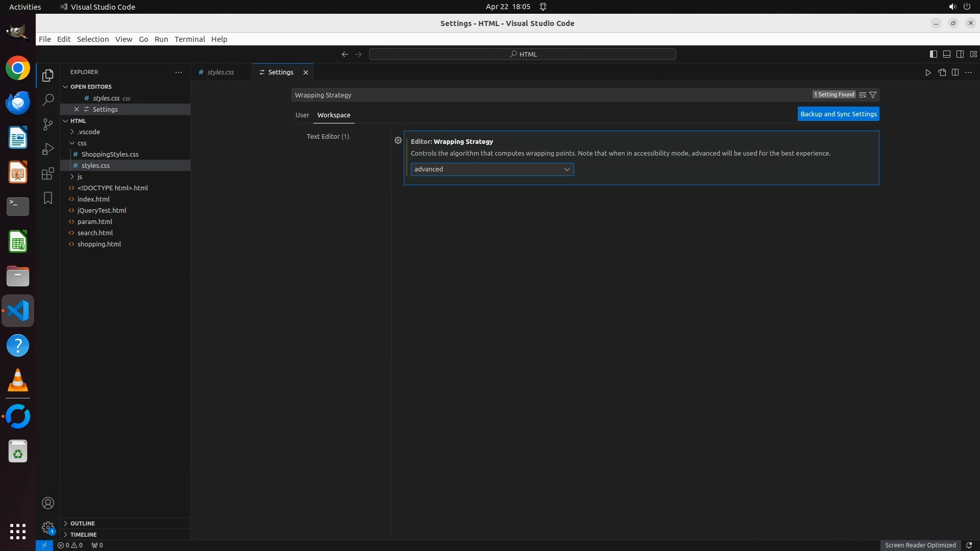Click the filter settings funnel icon

(x=873, y=95)
